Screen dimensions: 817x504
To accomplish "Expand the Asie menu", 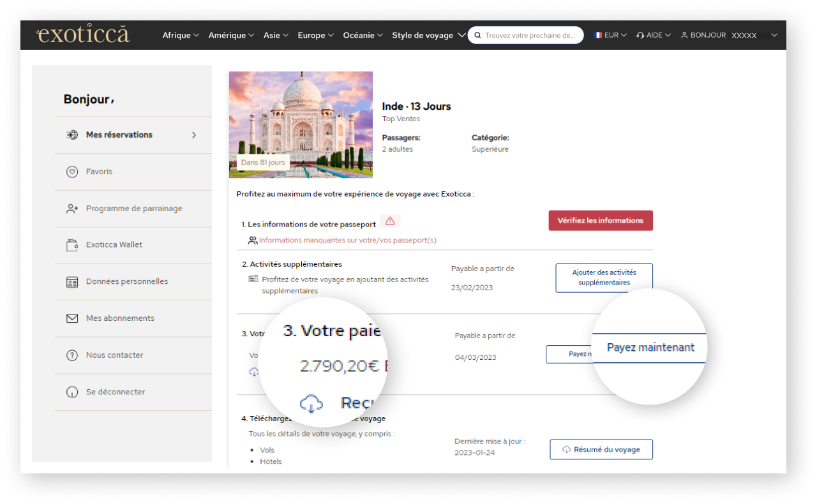I will coord(276,35).
